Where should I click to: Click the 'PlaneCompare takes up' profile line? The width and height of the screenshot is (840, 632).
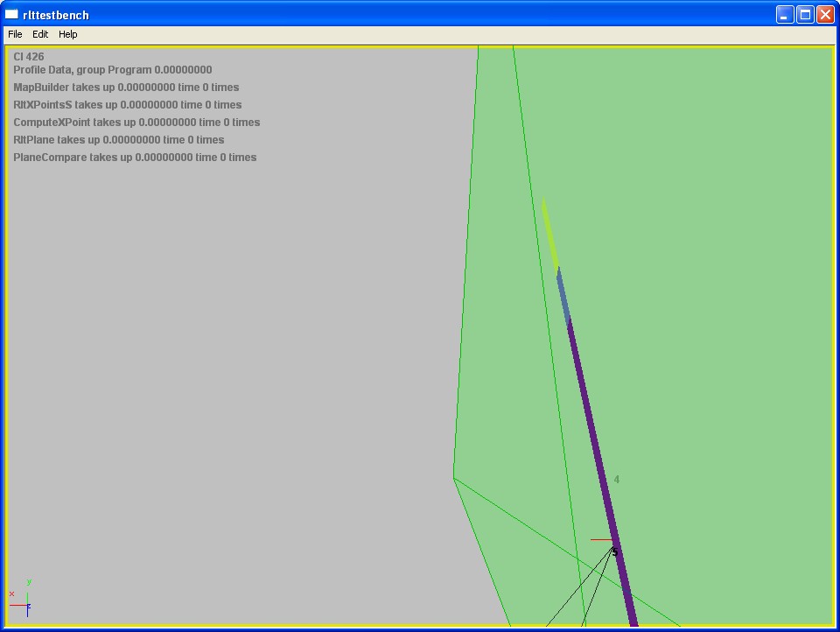click(135, 158)
